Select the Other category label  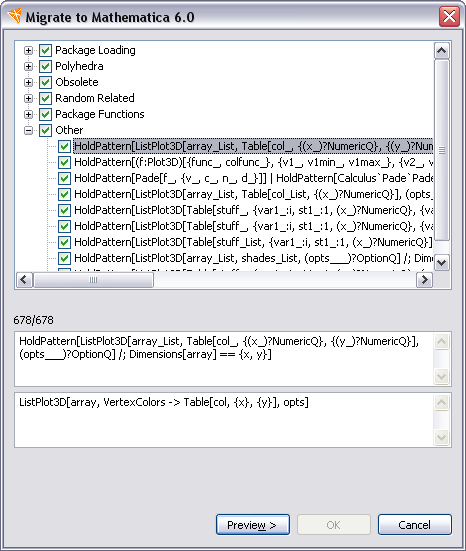click(69, 130)
